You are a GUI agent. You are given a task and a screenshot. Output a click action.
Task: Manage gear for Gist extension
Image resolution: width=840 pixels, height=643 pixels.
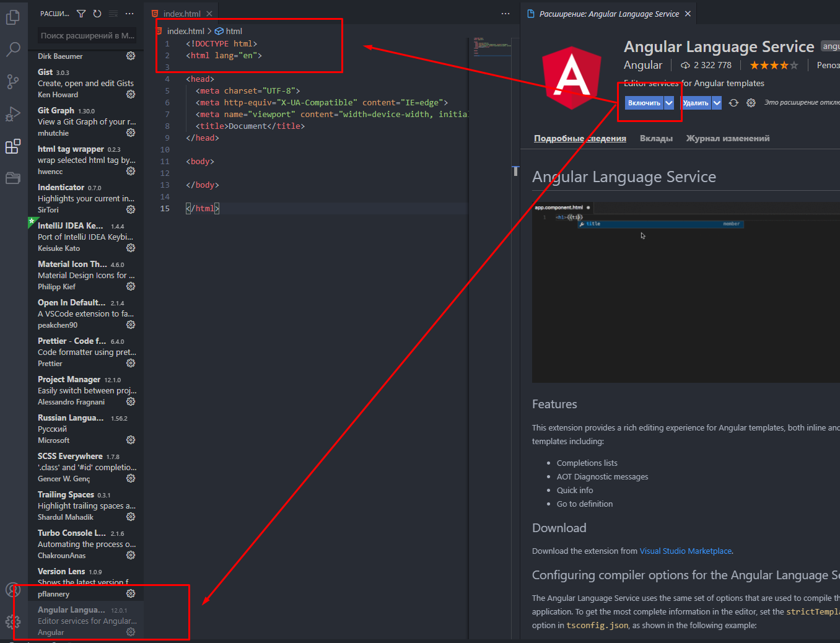pyautogui.click(x=131, y=94)
